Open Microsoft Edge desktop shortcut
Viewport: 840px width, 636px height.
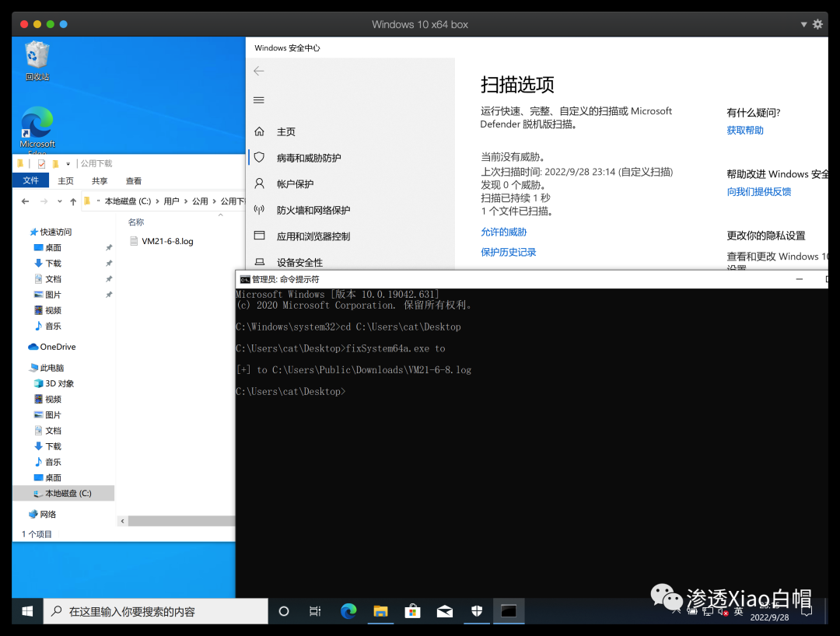[37, 129]
